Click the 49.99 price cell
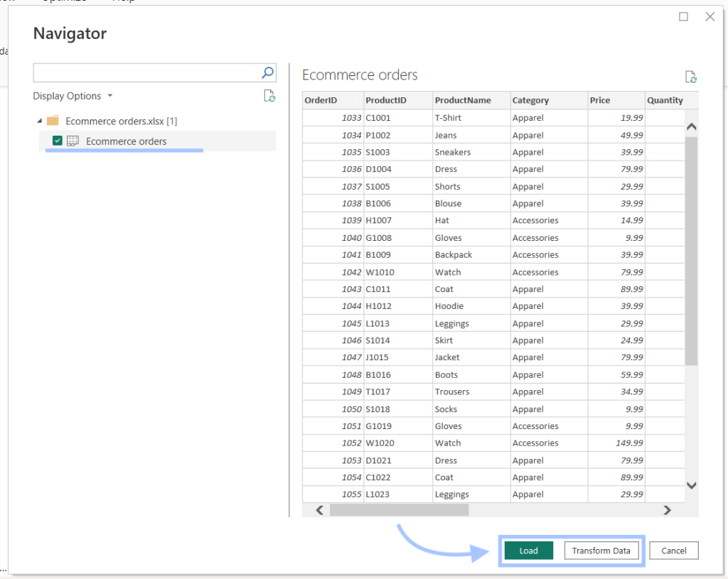 (616, 136)
